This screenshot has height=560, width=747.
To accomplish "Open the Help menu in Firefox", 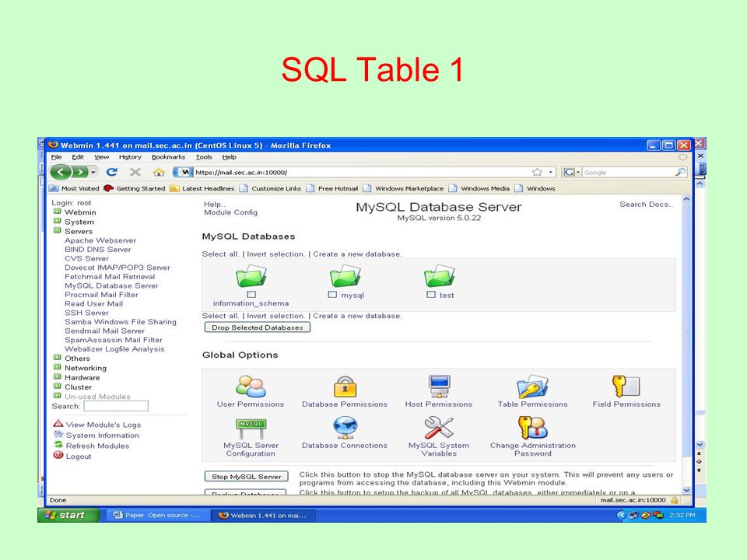I will pyautogui.click(x=229, y=157).
